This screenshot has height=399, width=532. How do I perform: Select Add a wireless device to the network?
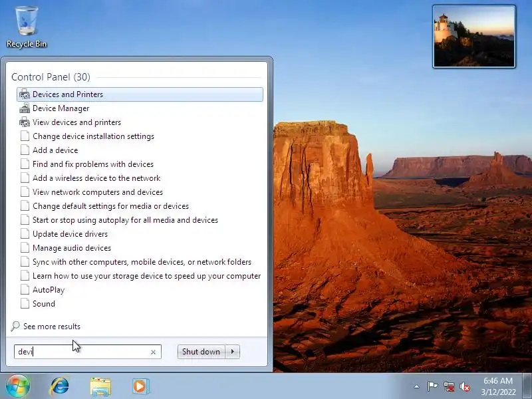[140, 178]
